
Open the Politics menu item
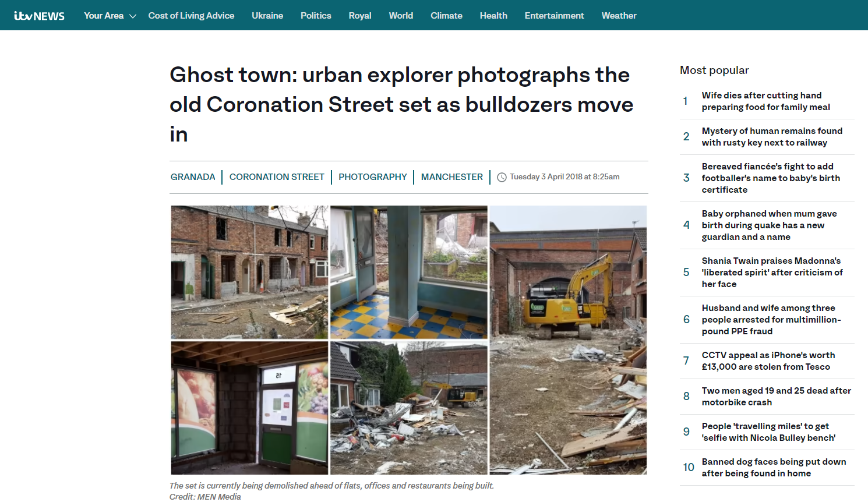(x=316, y=16)
